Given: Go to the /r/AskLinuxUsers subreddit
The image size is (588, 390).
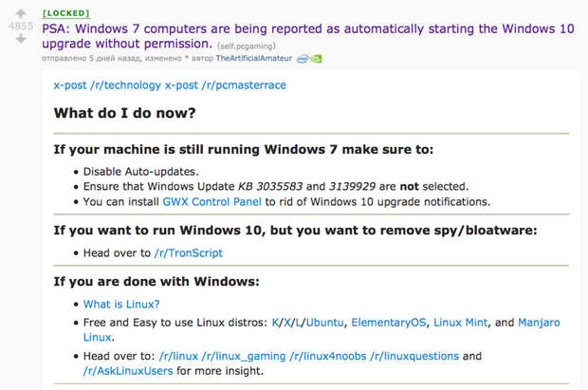Looking at the screenshot, I should click(x=128, y=371).
